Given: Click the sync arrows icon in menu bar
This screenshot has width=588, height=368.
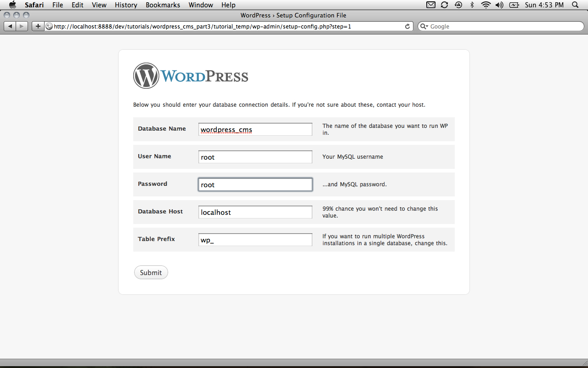Looking at the screenshot, I should 444,5.
